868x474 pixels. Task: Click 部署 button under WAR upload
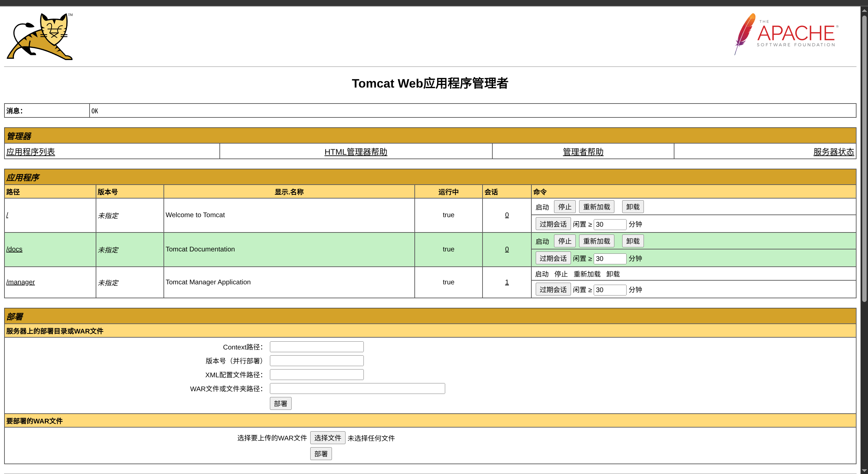click(321, 454)
